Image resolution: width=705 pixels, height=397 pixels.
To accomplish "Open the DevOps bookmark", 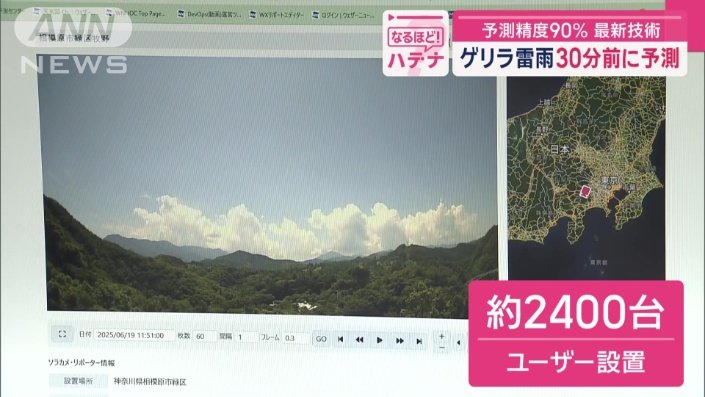I will tap(209, 14).
